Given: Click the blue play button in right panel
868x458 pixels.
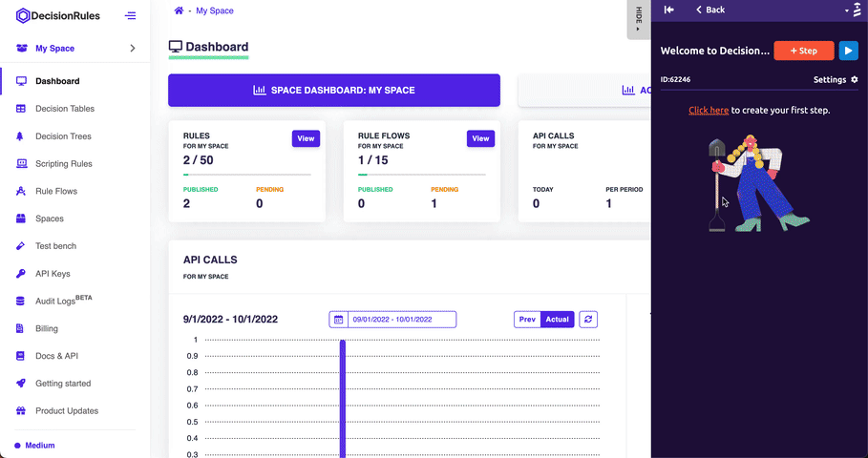Looking at the screenshot, I should point(848,51).
